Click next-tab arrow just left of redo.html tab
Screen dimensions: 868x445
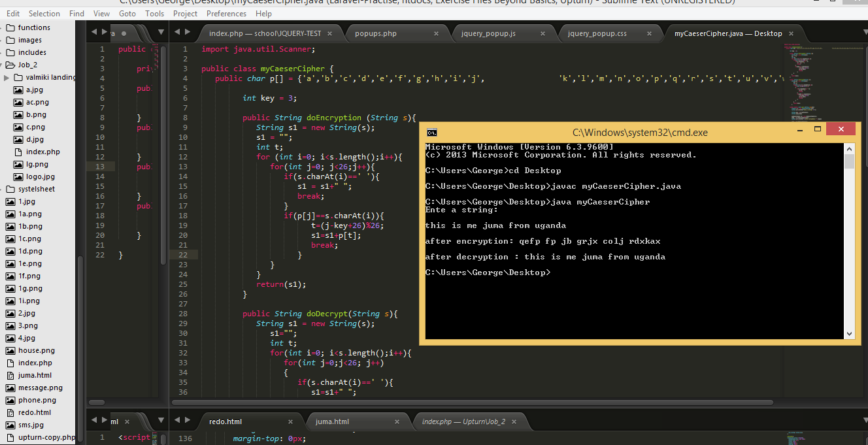click(x=188, y=421)
